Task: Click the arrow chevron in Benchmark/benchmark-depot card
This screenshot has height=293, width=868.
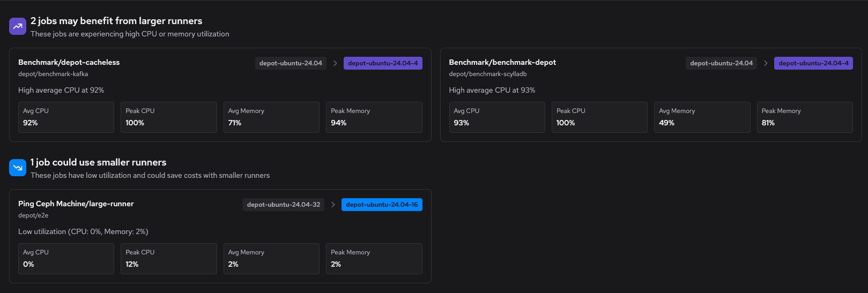Action: click(x=766, y=63)
